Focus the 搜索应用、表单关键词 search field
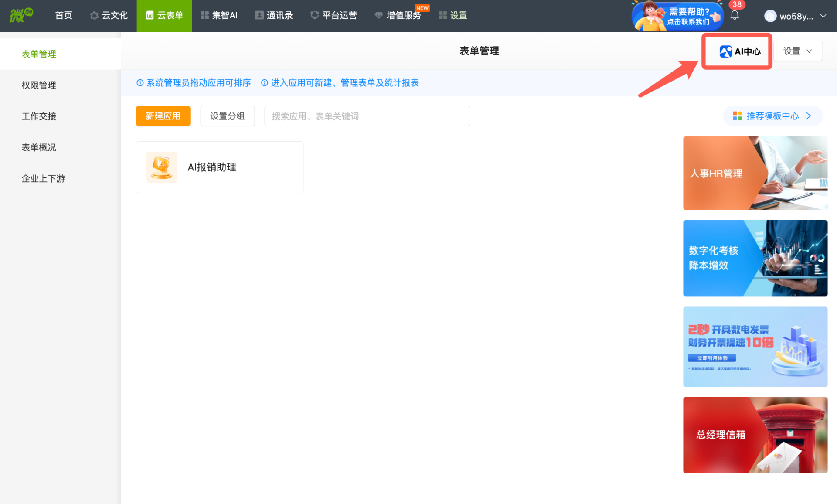Viewport: 837px width, 504px height. (x=367, y=116)
